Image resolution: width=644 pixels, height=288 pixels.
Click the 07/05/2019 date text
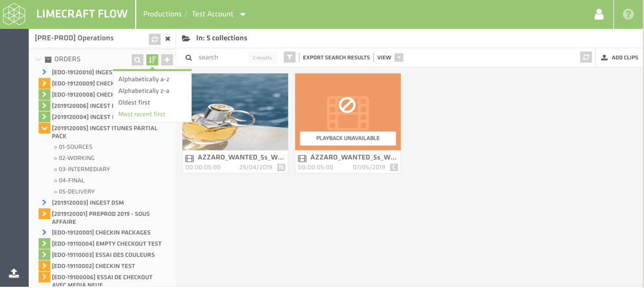tap(370, 167)
